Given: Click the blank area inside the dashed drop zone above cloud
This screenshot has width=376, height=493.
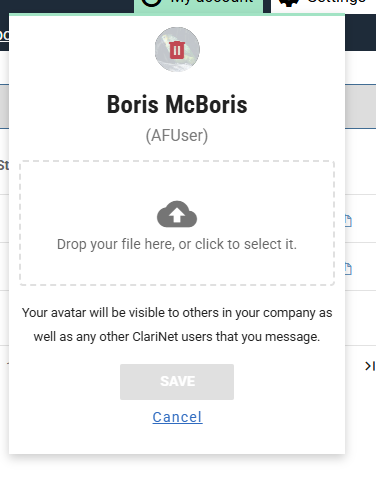Looking at the screenshot, I should click(177, 182).
